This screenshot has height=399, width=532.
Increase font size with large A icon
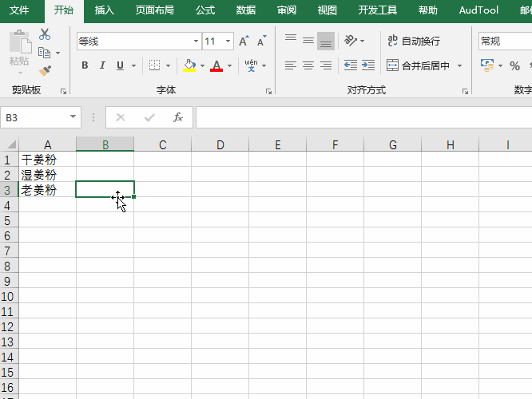244,41
